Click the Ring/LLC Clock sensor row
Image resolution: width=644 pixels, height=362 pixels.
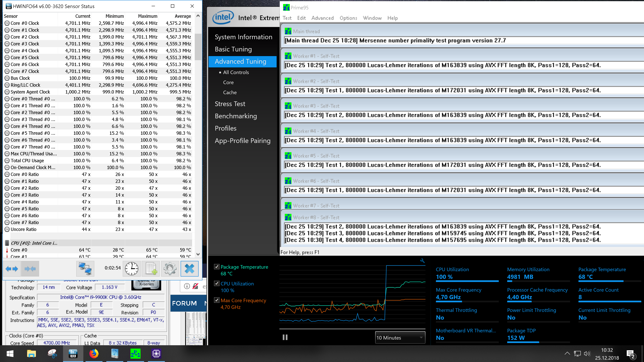(98, 85)
